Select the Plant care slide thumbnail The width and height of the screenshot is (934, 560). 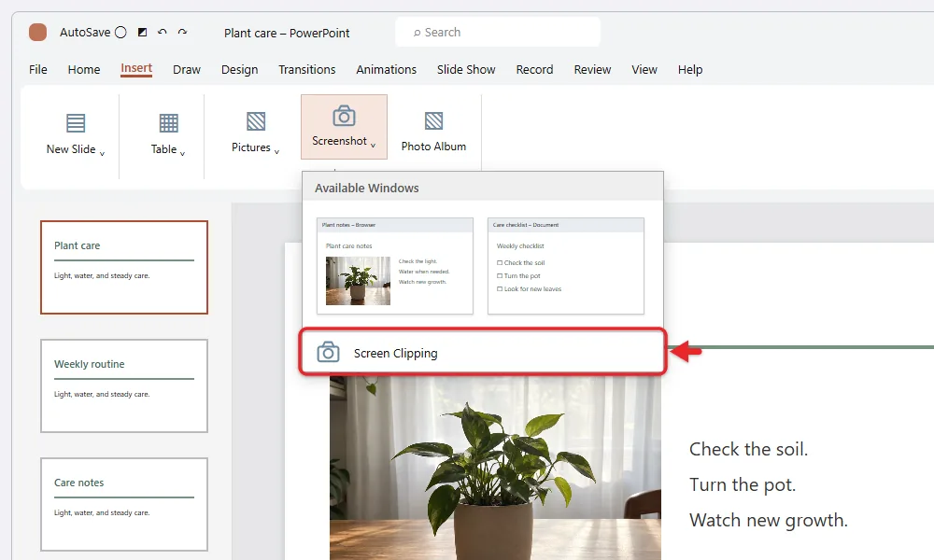point(124,267)
